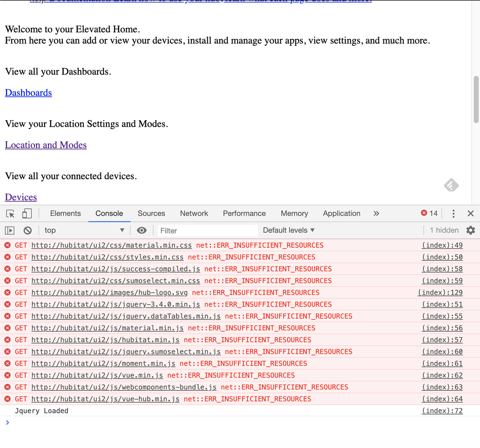Toggle the device toolbar
The image size is (480, 448).
(x=27, y=213)
